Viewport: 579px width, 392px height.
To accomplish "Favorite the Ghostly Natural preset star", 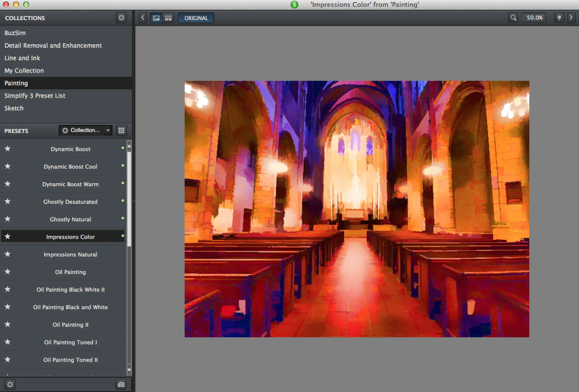I will (8, 219).
